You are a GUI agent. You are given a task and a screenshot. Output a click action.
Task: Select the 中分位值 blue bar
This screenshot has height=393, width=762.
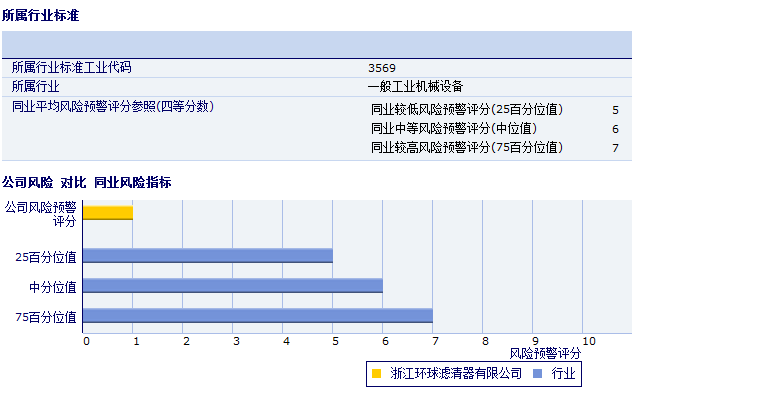(233, 286)
